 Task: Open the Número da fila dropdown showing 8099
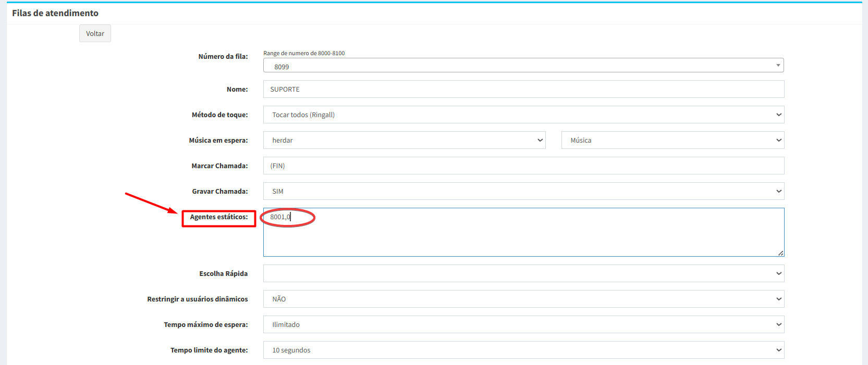pyautogui.click(x=523, y=66)
